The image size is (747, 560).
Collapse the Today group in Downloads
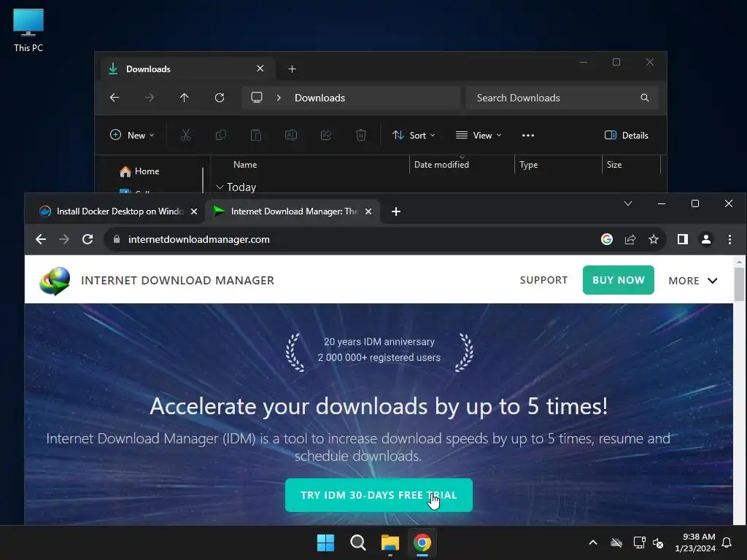pyautogui.click(x=220, y=187)
